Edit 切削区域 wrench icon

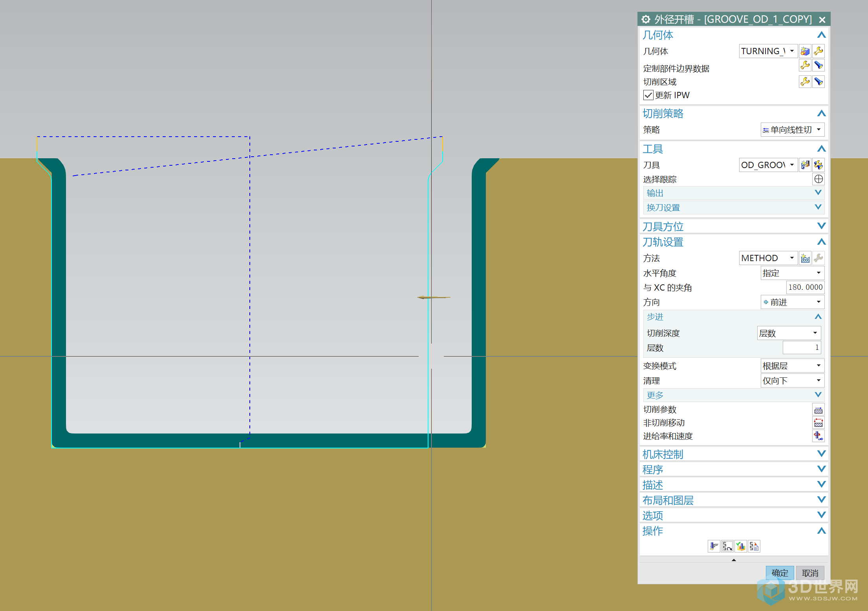tap(805, 82)
